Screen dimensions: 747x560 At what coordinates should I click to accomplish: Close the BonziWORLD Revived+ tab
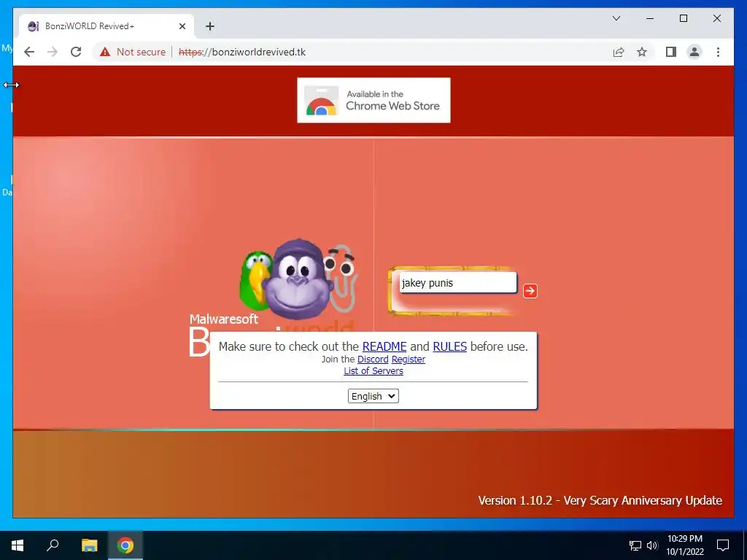click(x=182, y=26)
